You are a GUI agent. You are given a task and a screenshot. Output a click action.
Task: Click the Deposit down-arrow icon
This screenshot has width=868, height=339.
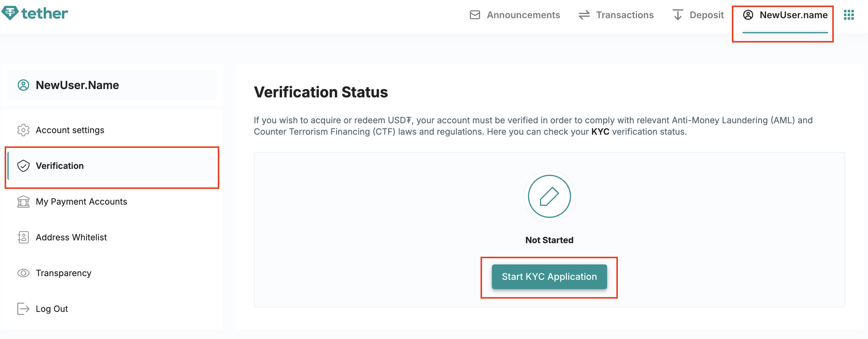(x=677, y=15)
